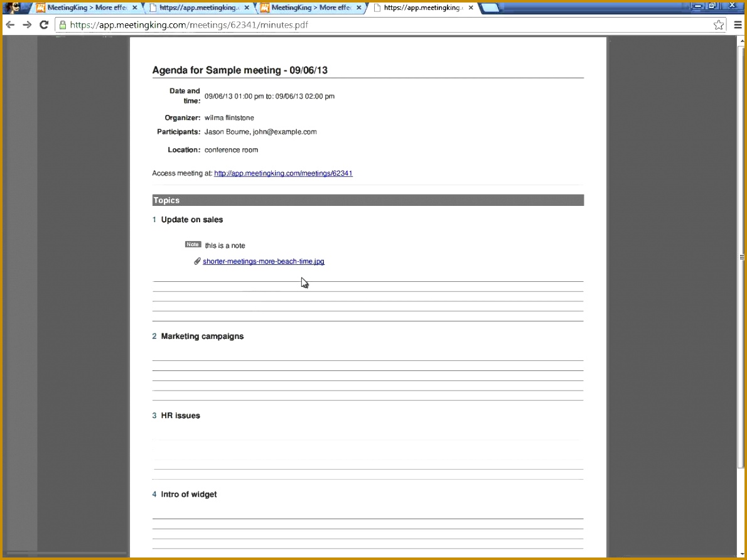Image resolution: width=747 pixels, height=560 pixels.
Task: Toggle the bookmark star for this page
Action: coord(717,24)
